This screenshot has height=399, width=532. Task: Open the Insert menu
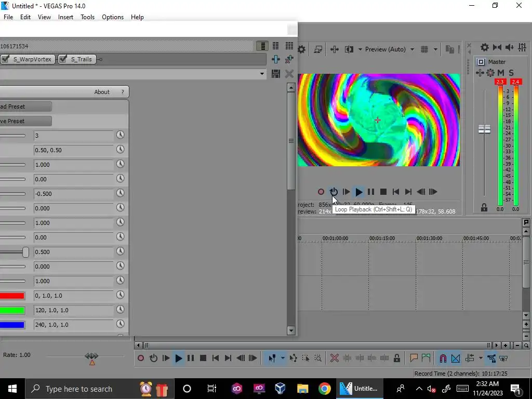click(65, 17)
